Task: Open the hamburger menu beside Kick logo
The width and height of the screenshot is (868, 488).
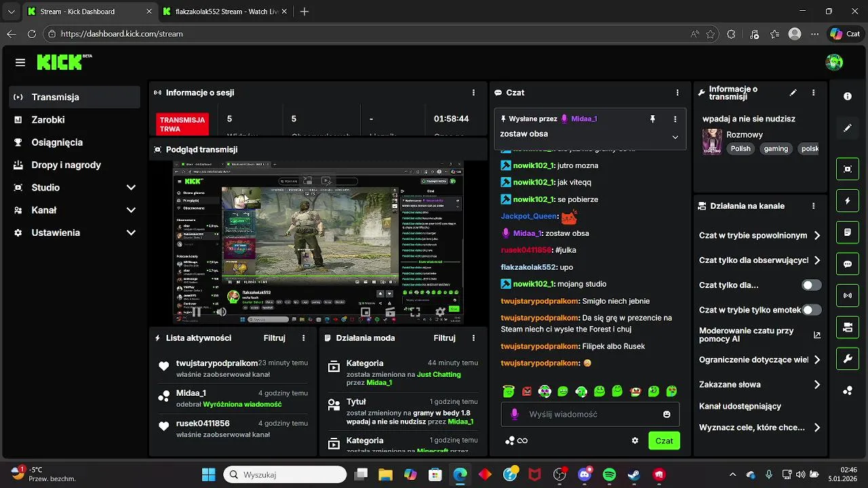Action: (x=20, y=62)
